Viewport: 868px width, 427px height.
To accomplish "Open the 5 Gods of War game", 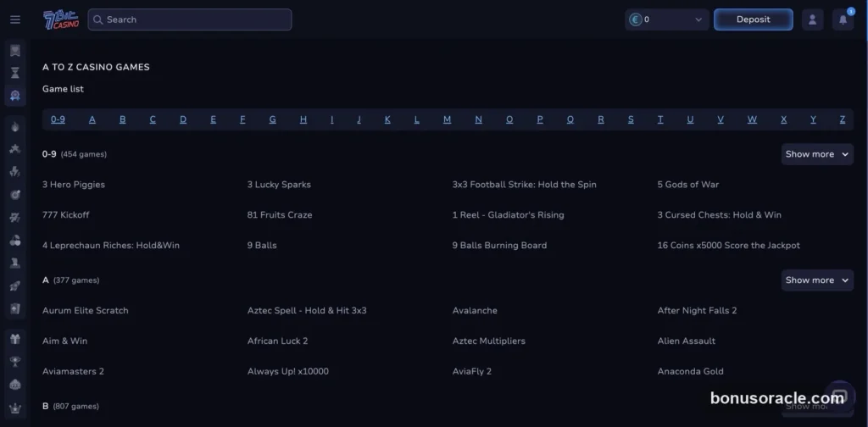I will tap(688, 185).
